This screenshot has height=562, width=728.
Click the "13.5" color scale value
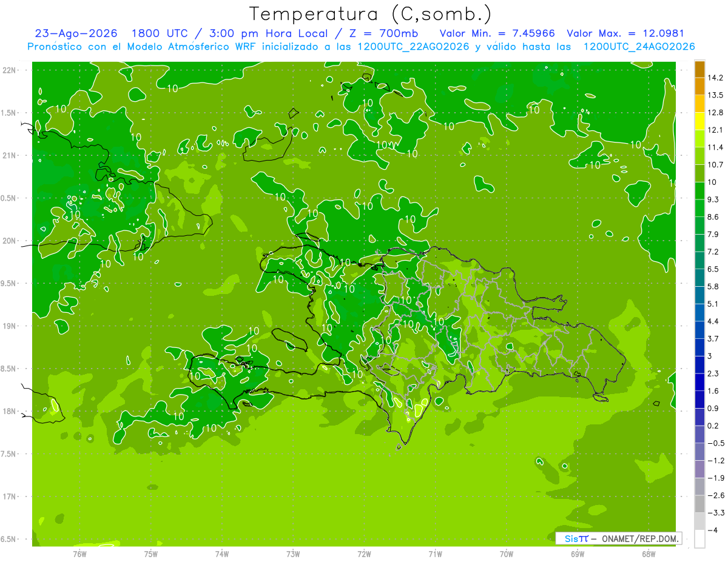coord(716,95)
